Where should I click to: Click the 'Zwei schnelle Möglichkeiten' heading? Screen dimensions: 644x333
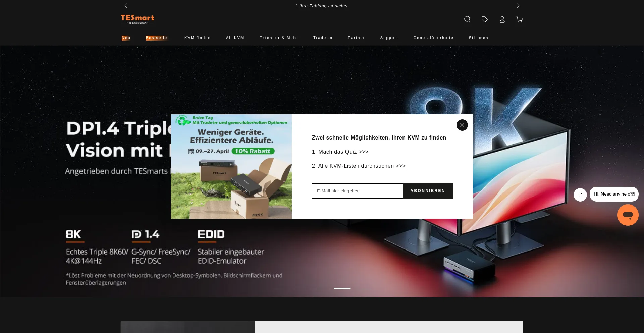379,138
